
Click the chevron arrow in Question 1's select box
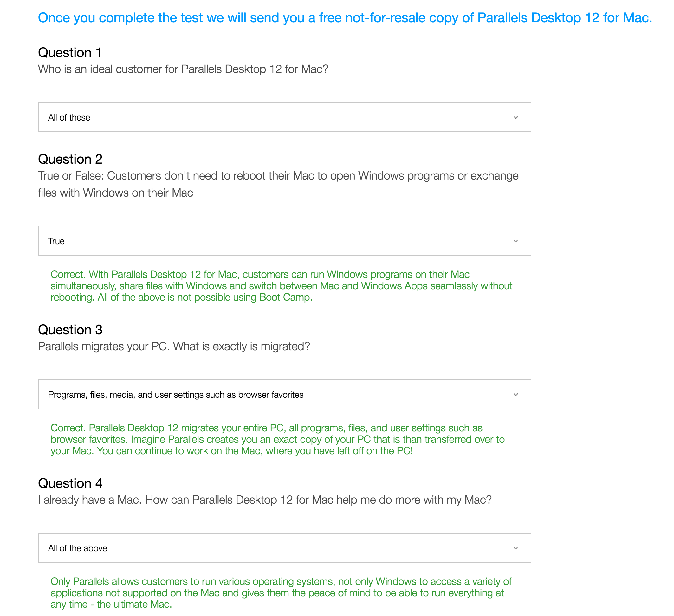coord(515,117)
